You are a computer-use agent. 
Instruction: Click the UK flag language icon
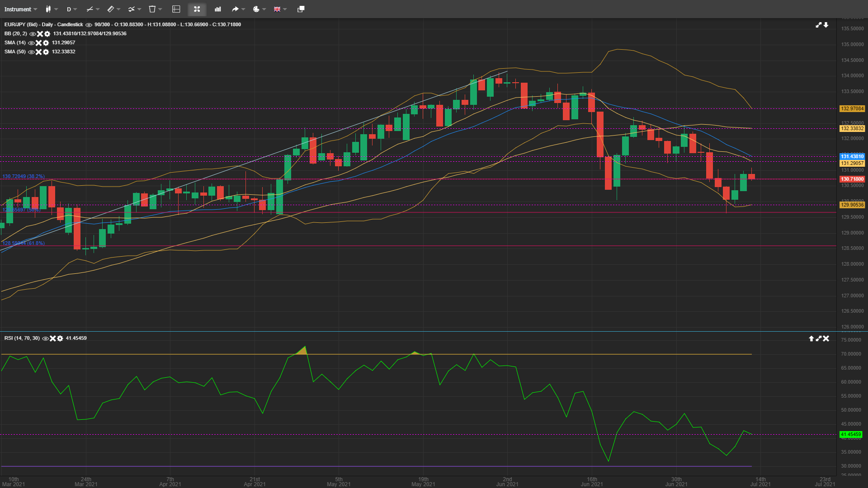(277, 9)
